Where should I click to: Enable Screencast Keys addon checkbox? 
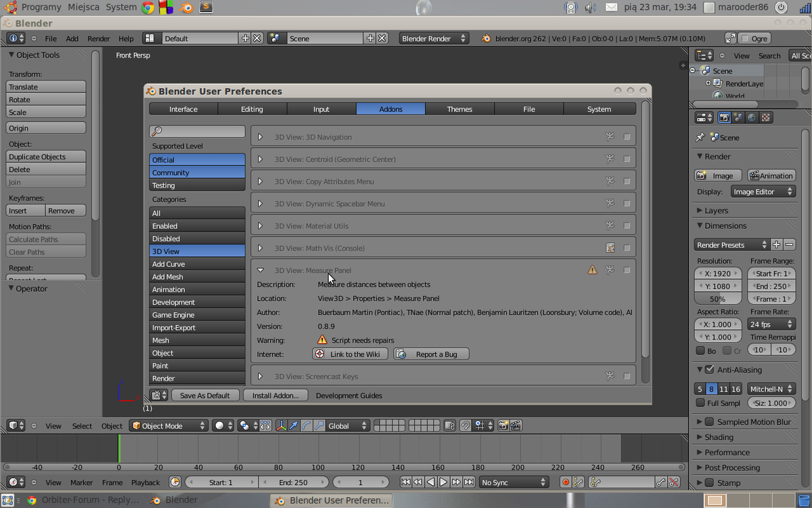(x=627, y=376)
